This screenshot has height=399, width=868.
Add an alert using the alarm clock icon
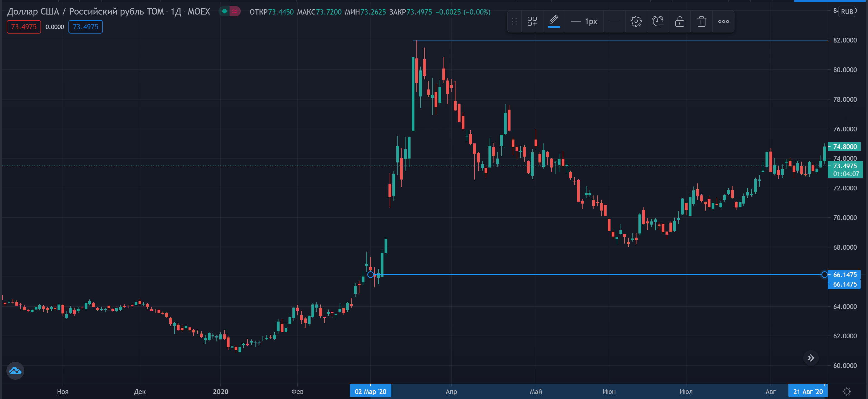coord(658,22)
